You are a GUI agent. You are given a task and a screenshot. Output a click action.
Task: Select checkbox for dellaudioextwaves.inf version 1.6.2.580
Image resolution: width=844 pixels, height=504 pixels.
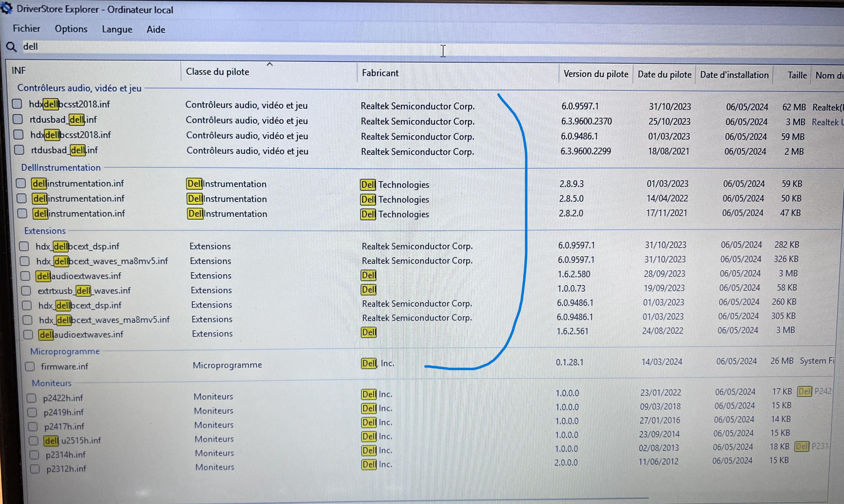pyautogui.click(x=25, y=276)
